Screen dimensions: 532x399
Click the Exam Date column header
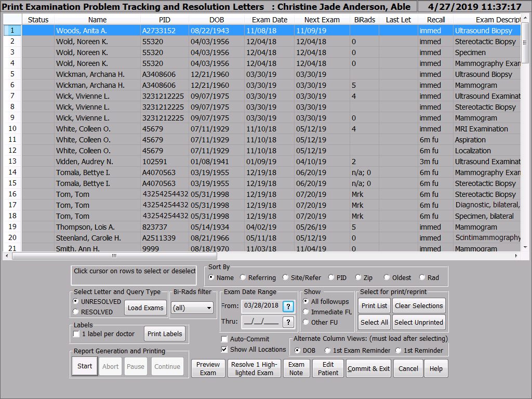tap(270, 20)
